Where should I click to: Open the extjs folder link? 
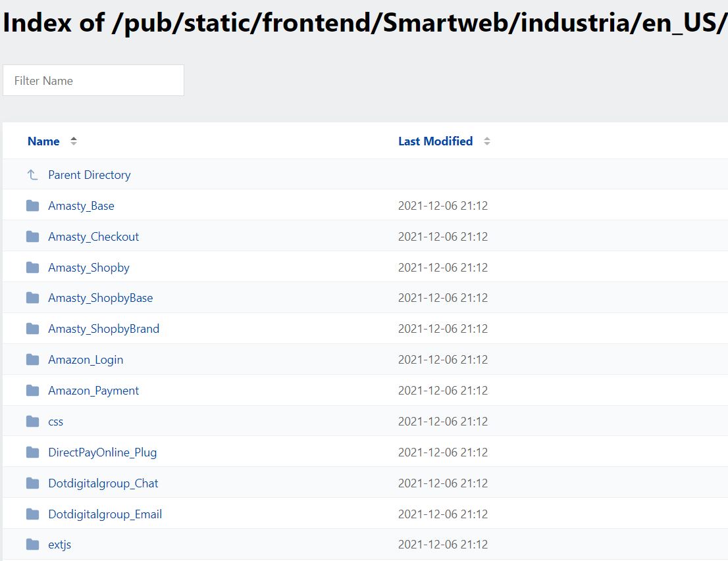[59, 545]
